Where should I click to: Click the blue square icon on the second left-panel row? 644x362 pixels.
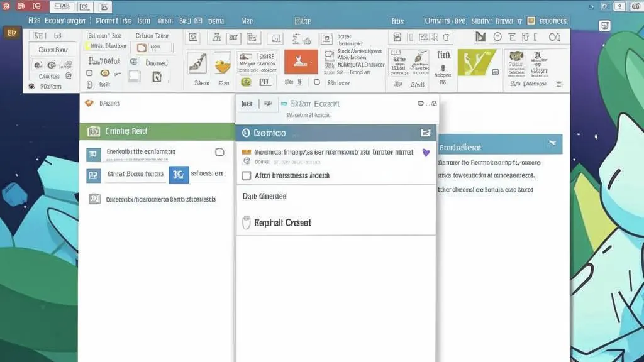point(93,175)
